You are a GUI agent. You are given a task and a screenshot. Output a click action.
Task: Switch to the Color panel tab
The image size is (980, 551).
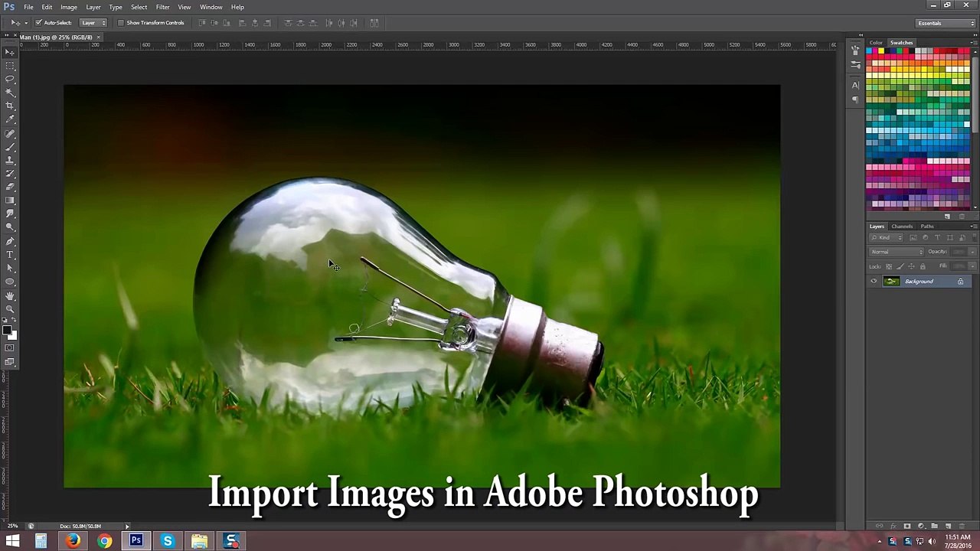pos(876,43)
